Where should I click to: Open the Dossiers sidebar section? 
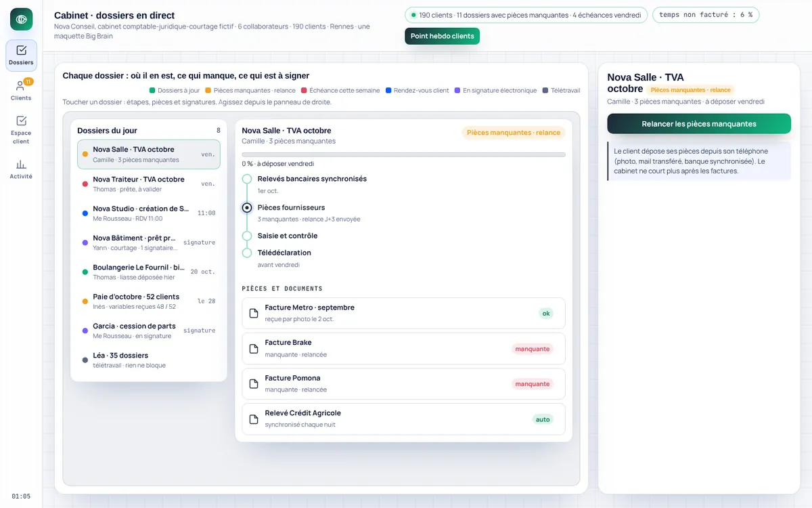coord(21,56)
